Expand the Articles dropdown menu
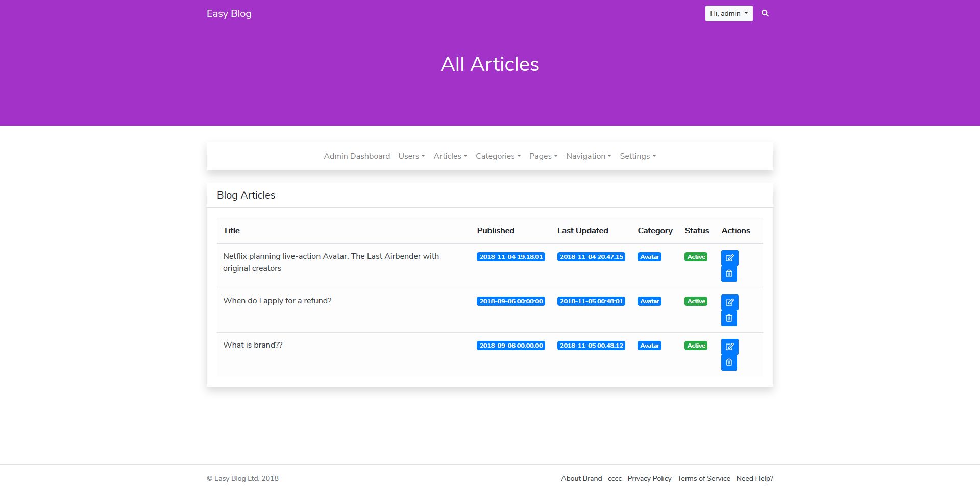Viewport: 980px width, 492px height. click(x=450, y=156)
